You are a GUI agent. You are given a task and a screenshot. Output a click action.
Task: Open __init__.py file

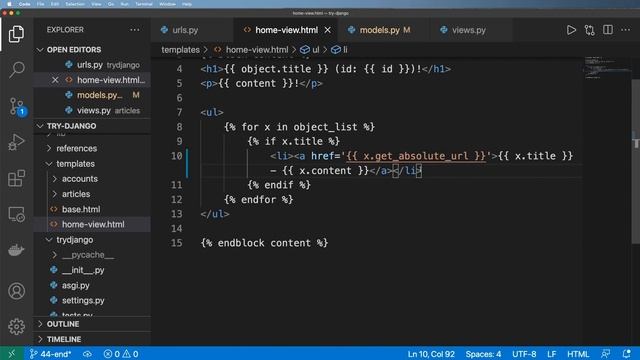pyautogui.click(x=92, y=270)
